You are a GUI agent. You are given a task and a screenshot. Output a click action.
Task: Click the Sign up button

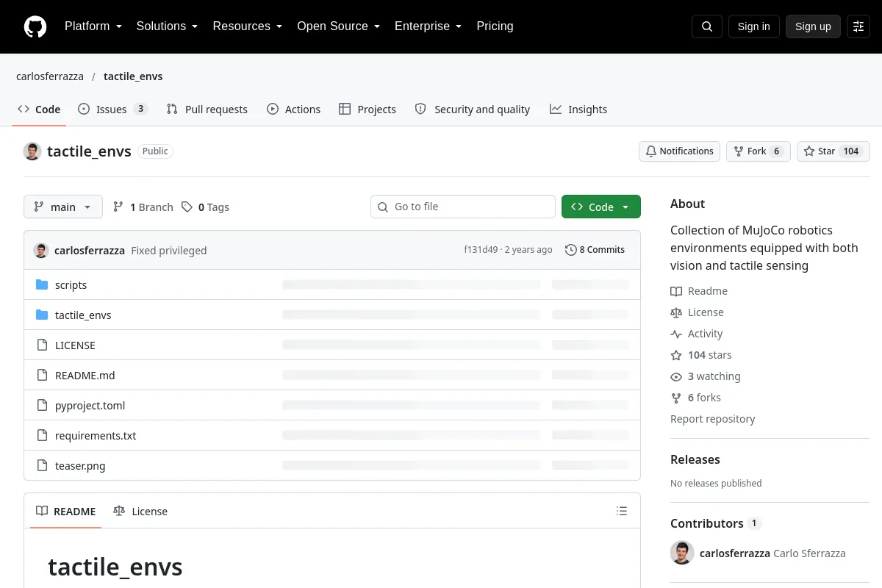[x=813, y=26]
